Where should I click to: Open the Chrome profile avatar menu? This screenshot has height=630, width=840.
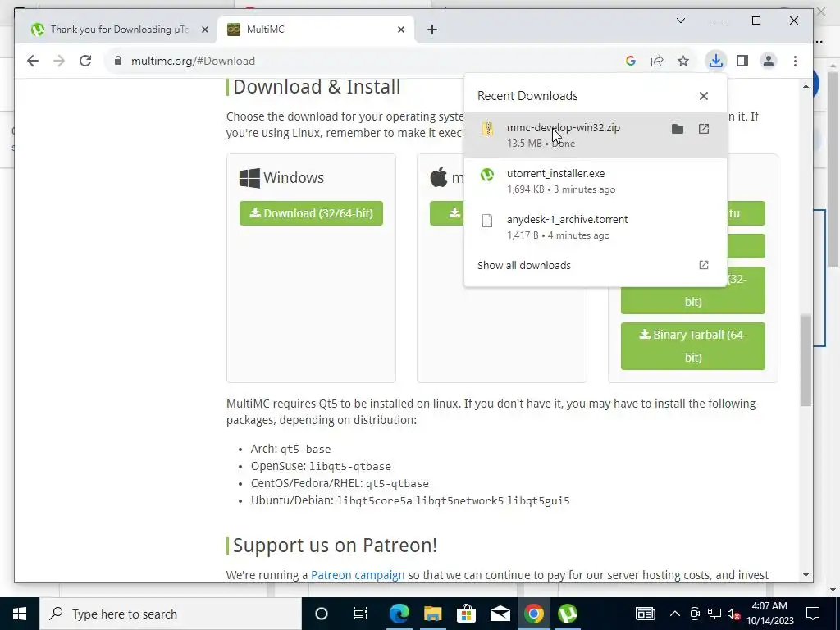point(768,61)
